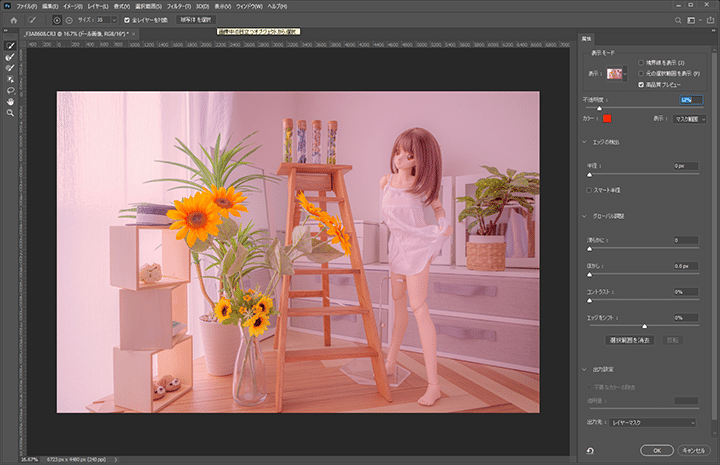Open the workspace layout icon
Viewport: 720px width, 465px height.
[691, 20]
